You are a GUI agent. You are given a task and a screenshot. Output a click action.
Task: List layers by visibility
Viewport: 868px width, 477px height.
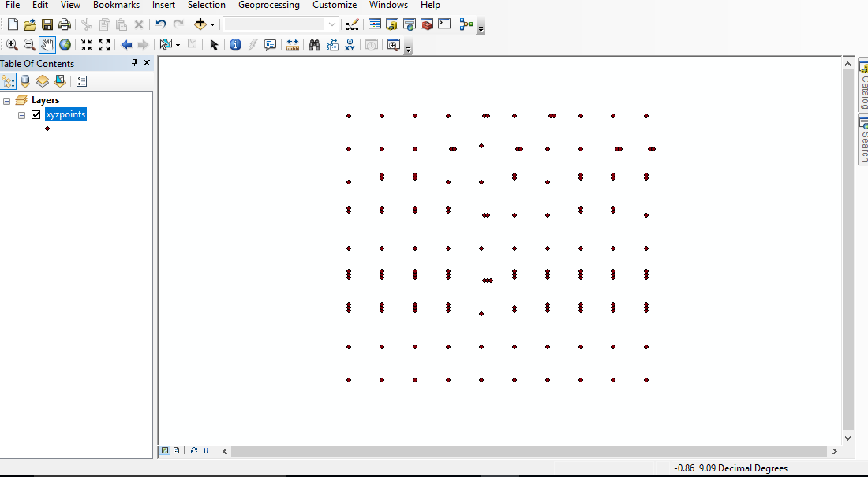click(x=43, y=81)
